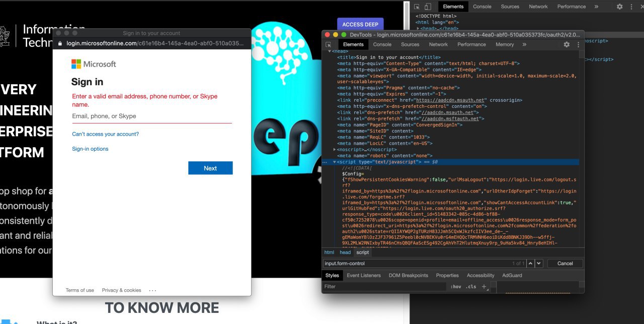Screen dimensions: 644x324
Task: Open Terms of use link
Action: [x=79, y=290]
